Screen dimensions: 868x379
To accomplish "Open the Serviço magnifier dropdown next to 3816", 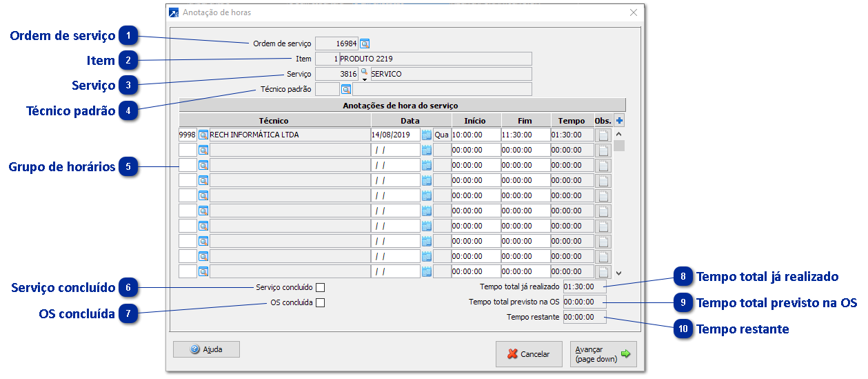I will 364,74.
